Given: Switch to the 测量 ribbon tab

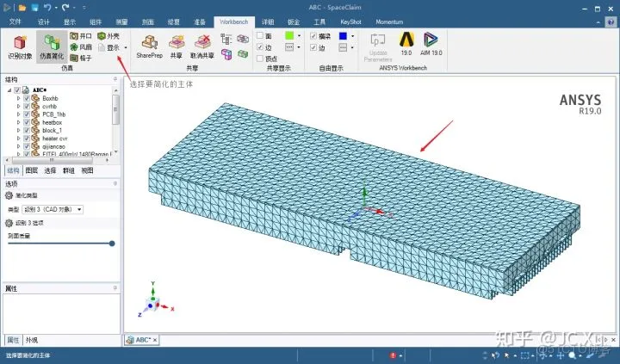Looking at the screenshot, I should click(x=121, y=22).
